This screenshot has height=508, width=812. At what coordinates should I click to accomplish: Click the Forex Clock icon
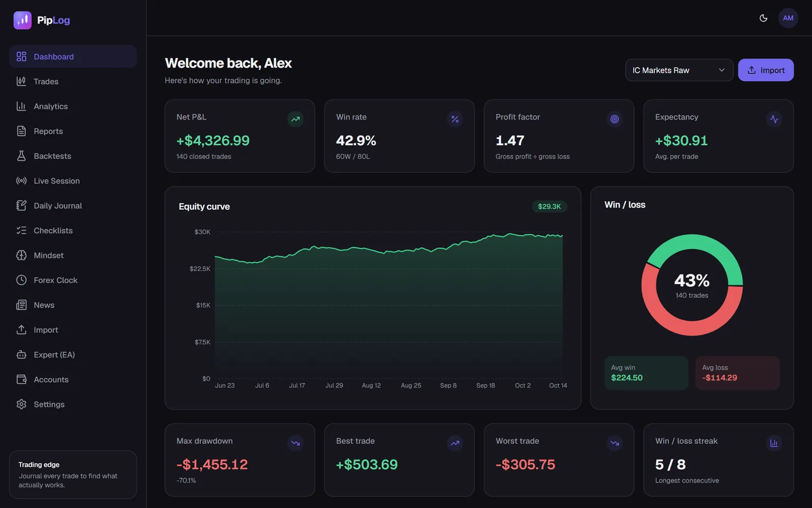(x=21, y=280)
